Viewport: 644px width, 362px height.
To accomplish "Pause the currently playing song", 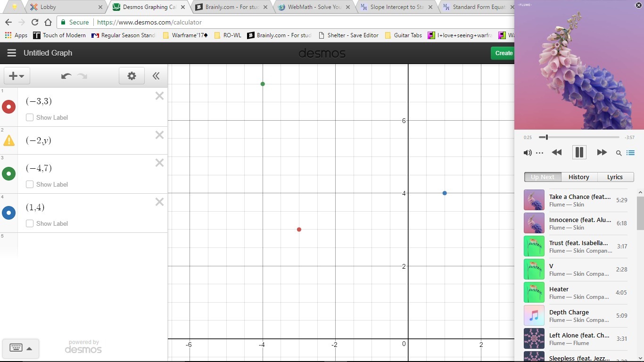I will [x=579, y=152].
